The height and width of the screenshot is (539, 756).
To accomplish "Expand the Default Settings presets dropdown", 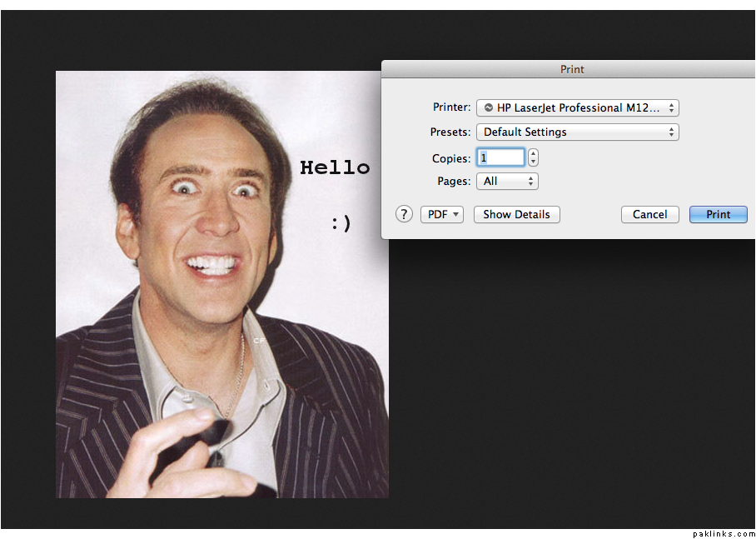I will tap(577, 132).
